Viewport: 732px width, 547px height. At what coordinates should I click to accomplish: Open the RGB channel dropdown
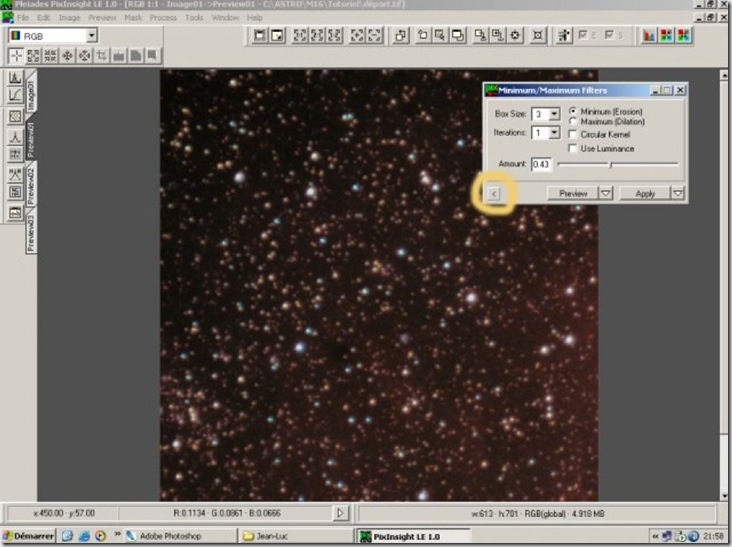(92, 35)
